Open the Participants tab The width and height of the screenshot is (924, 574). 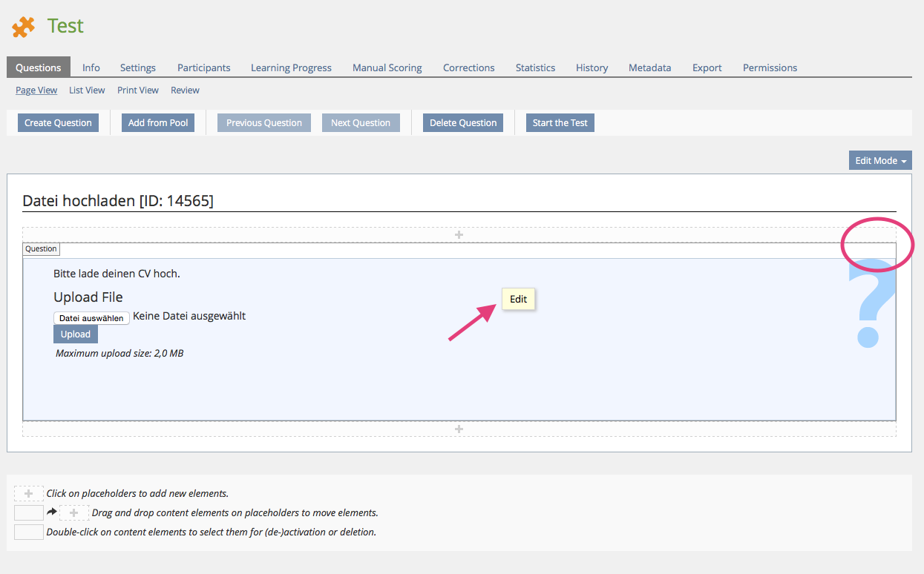pyautogui.click(x=203, y=67)
